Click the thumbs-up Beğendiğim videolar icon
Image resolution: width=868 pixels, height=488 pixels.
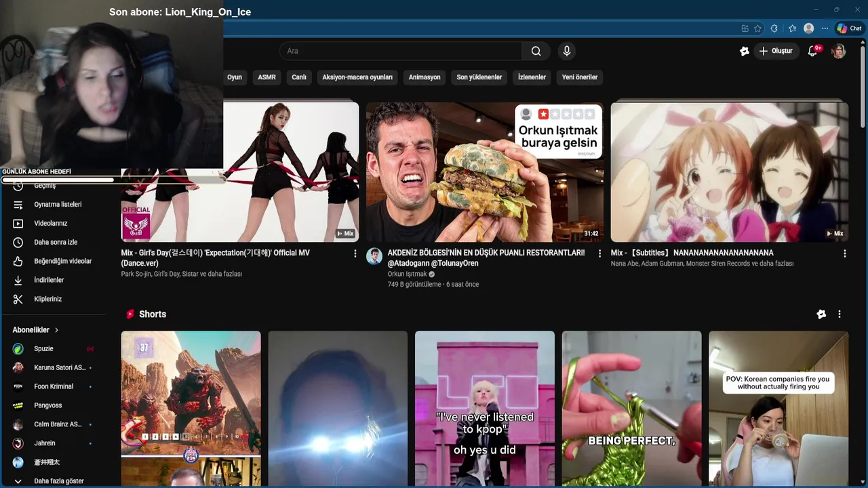coord(18,261)
